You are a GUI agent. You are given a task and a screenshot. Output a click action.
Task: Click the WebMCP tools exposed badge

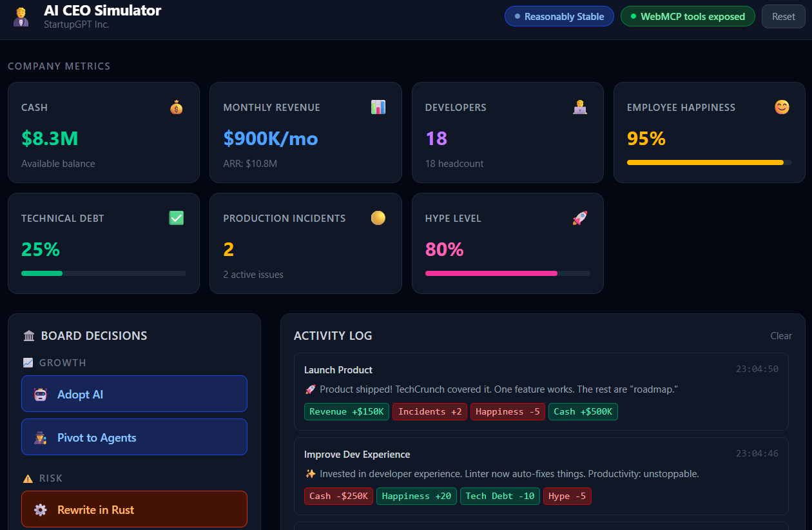pyautogui.click(x=688, y=16)
